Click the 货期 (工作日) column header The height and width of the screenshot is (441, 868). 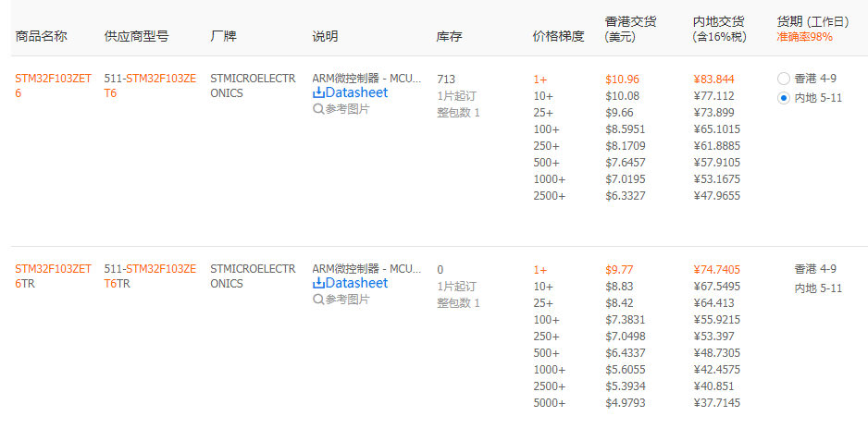click(812, 21)
